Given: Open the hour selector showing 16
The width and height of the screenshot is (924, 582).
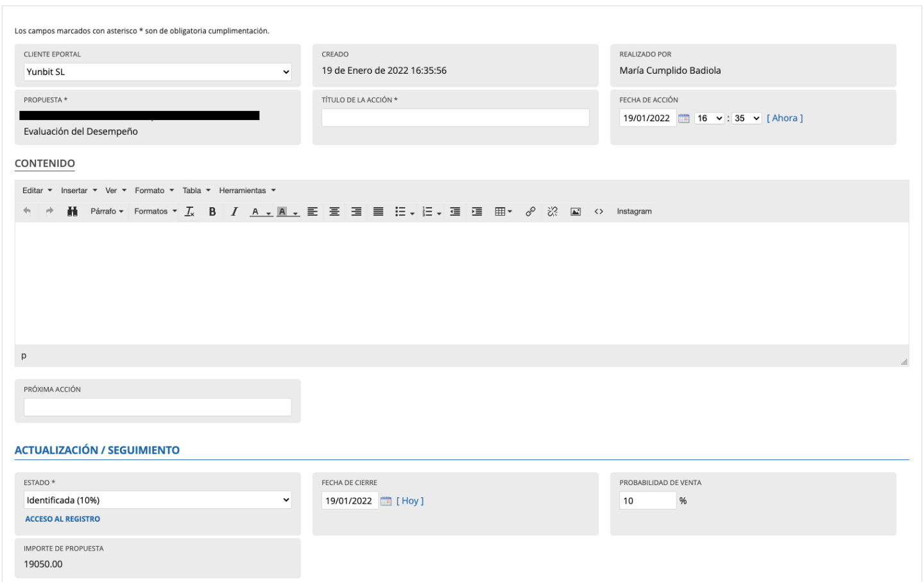Looking at the screenshot, I should pyautogui.click(x=709, y=118).
